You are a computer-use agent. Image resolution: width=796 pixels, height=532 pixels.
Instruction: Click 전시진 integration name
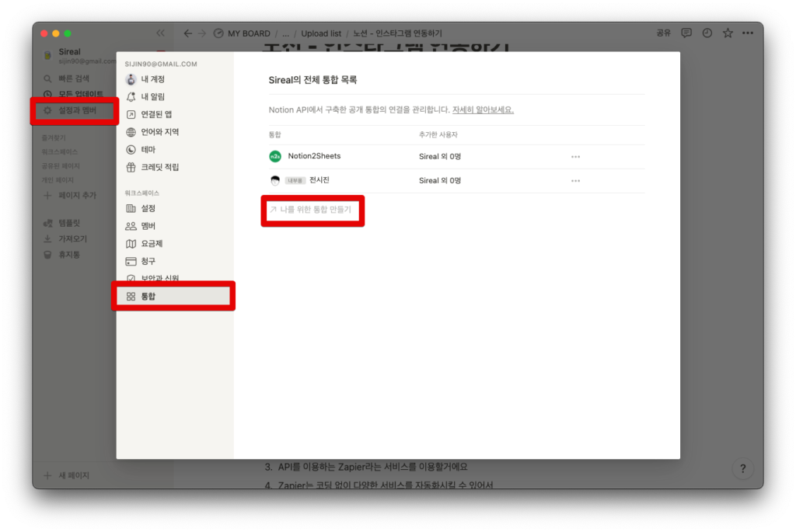click(319, 180)
